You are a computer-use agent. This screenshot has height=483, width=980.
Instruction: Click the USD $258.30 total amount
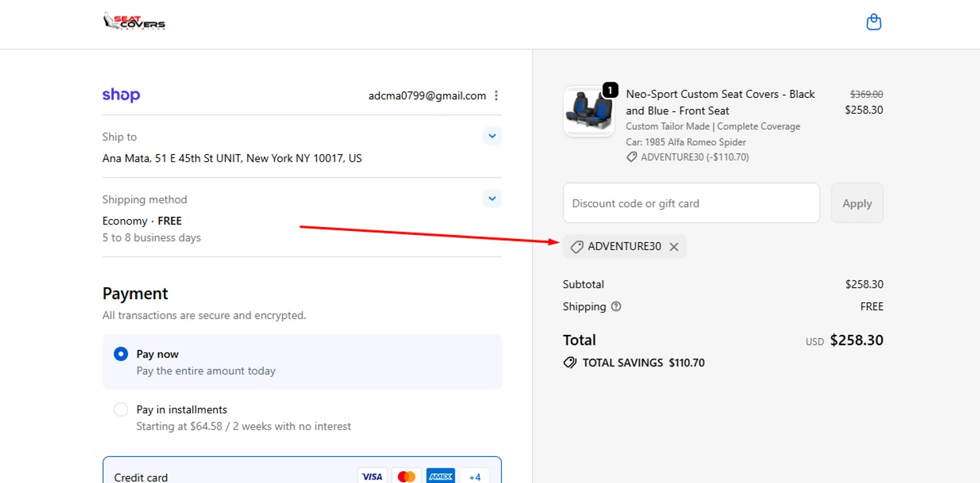[x=844, y=340]
